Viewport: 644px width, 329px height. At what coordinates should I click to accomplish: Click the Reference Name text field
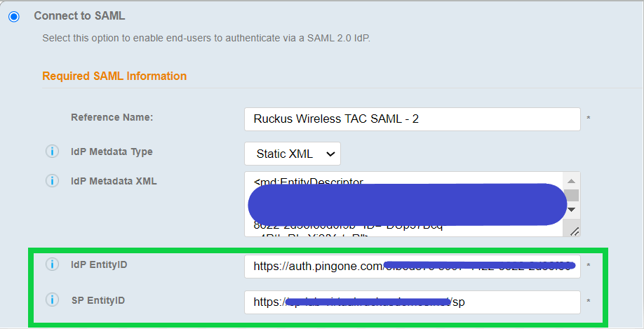pyautogui.click(x=412, y=119)
